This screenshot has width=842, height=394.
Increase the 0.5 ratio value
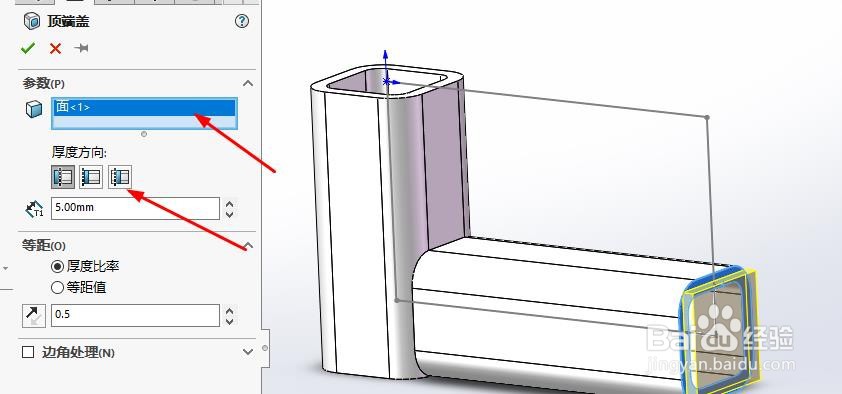230,310
